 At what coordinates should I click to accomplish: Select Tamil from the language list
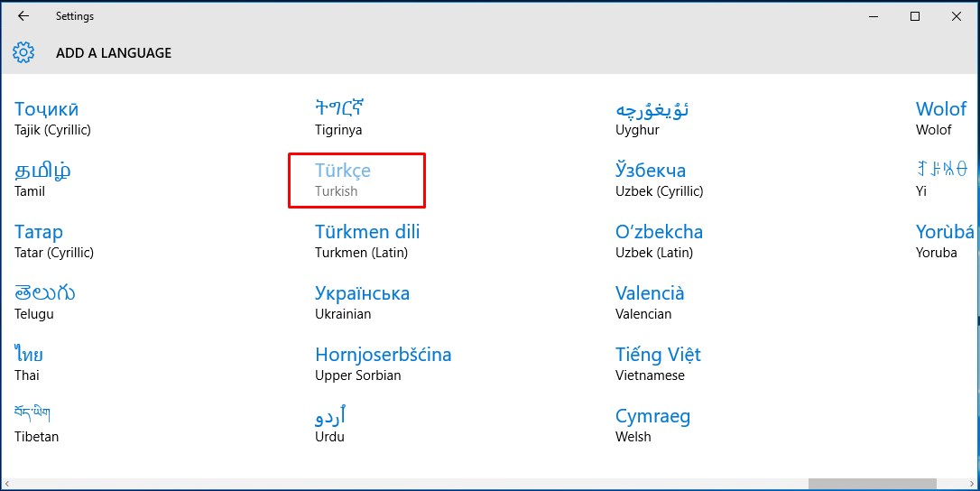point(42,180)
